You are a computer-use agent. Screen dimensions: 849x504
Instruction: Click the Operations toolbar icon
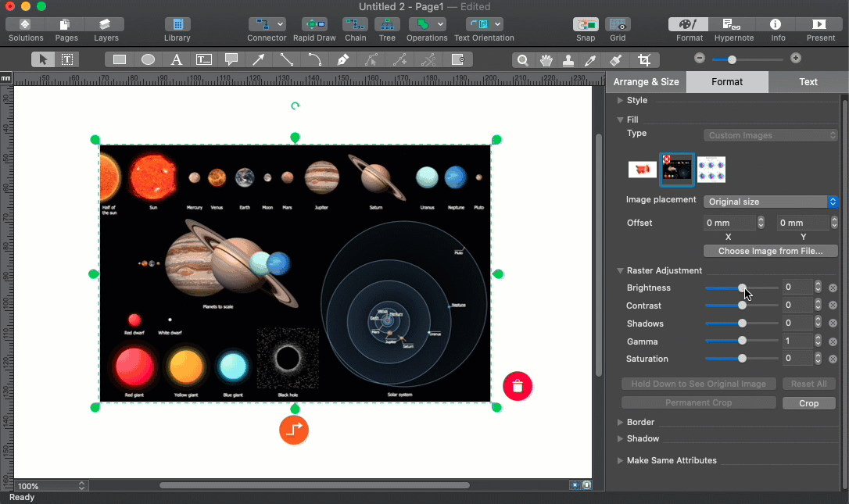tap(422, 24)
